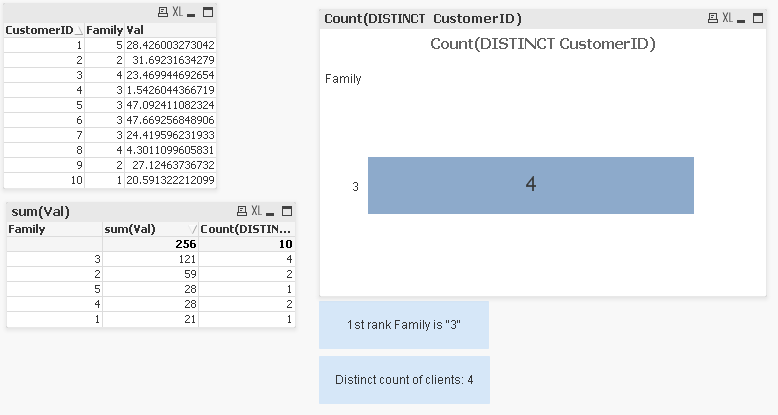
Task: Print the Count(DISTINCT CustomerID) bar chart
Action: [712, 19]
